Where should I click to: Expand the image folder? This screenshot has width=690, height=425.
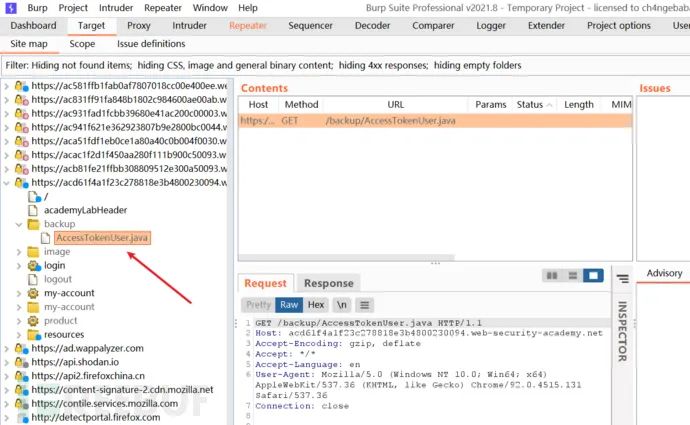click(x=18, y=252)
